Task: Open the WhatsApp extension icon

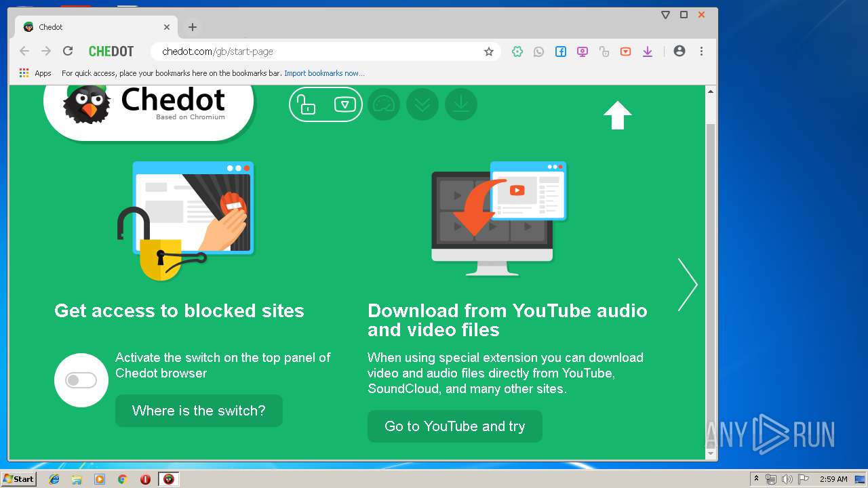Action: [x=539, y=52]
